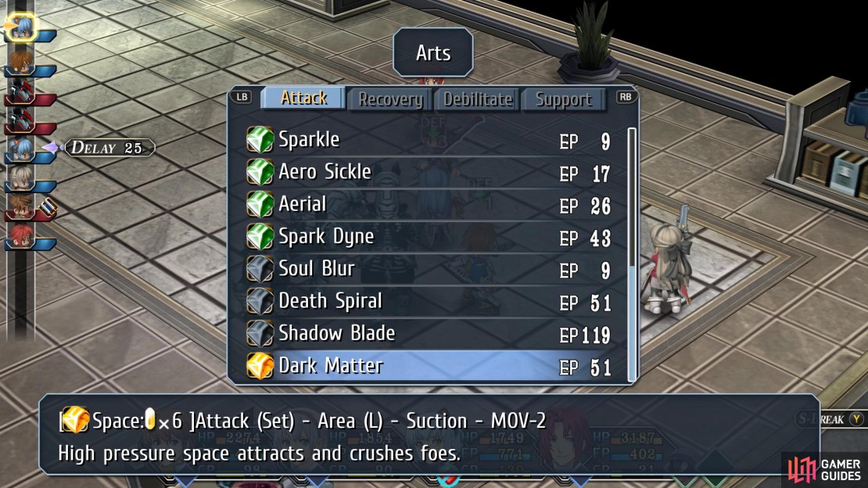Switch to the Recovery tab
This screenshot has width=868, height=488.
(390, 99)
